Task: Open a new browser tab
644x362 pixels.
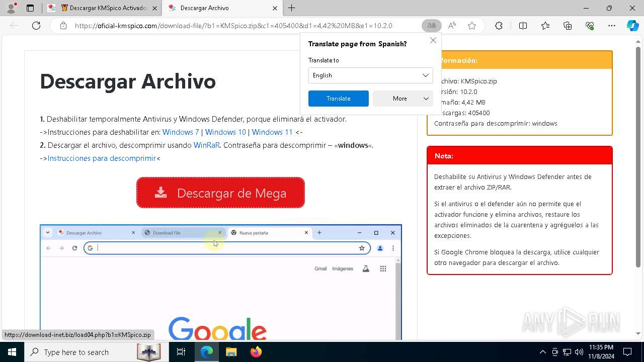Action: (292, 8)
